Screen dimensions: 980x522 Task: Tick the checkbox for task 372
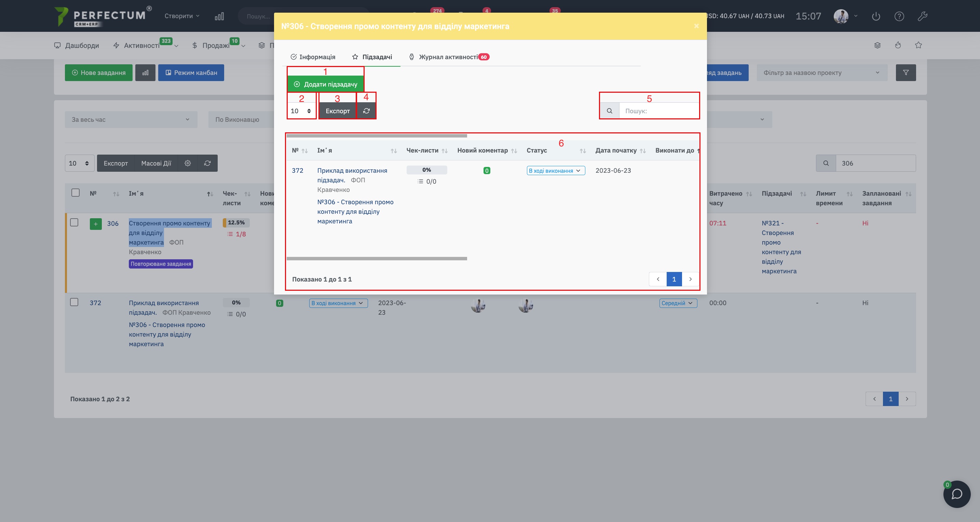[74, 302]
